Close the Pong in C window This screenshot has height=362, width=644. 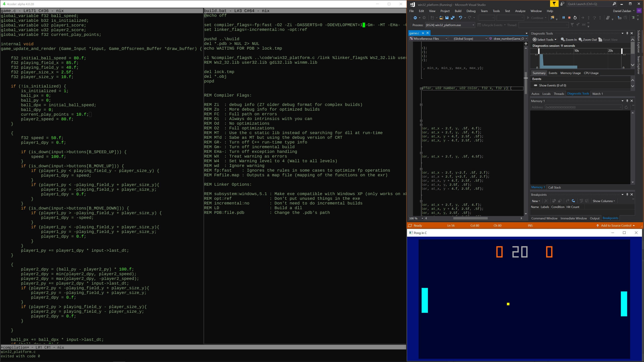pos(636,233)
